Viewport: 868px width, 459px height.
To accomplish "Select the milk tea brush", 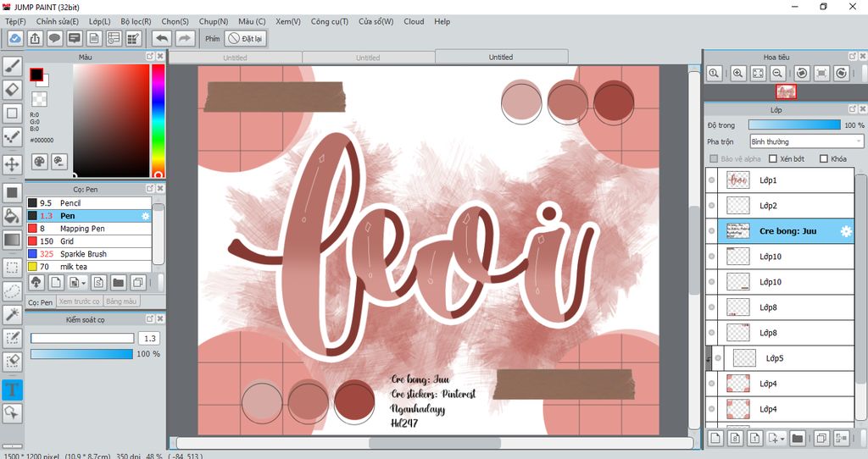I will 88,267.
